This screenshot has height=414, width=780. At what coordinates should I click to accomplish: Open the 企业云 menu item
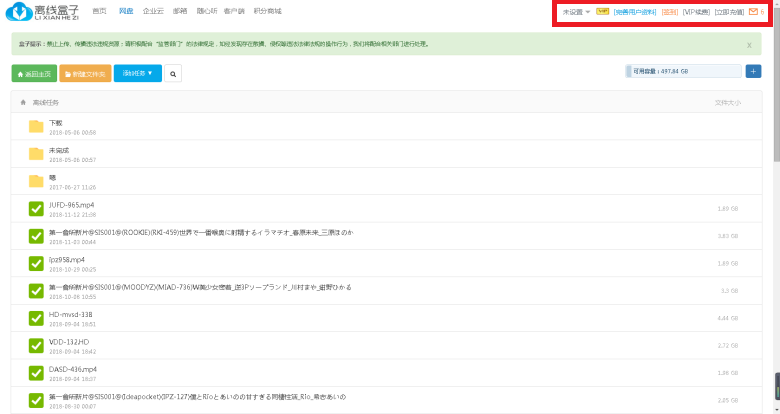click(152, 11)
